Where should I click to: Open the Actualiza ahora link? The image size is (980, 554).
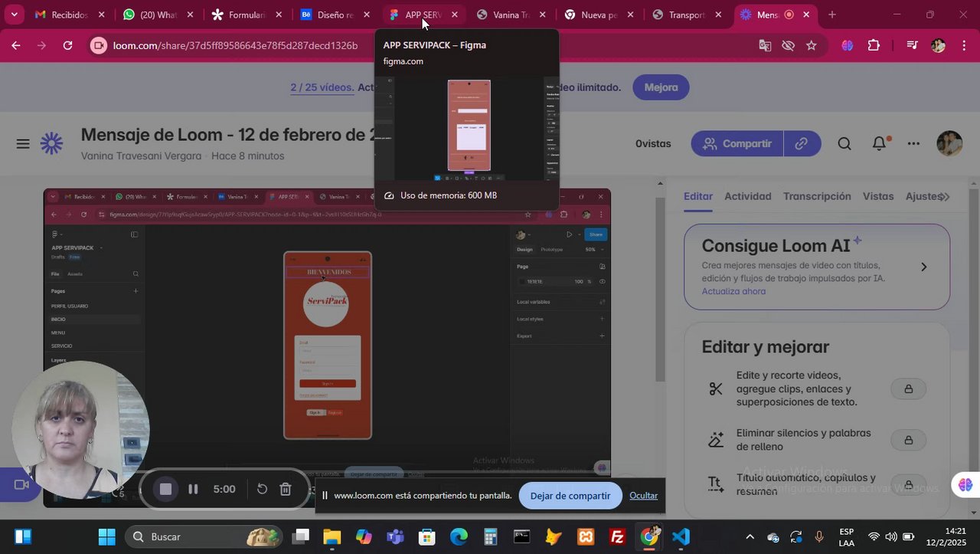pyautogui.click(x=733, y=291)
